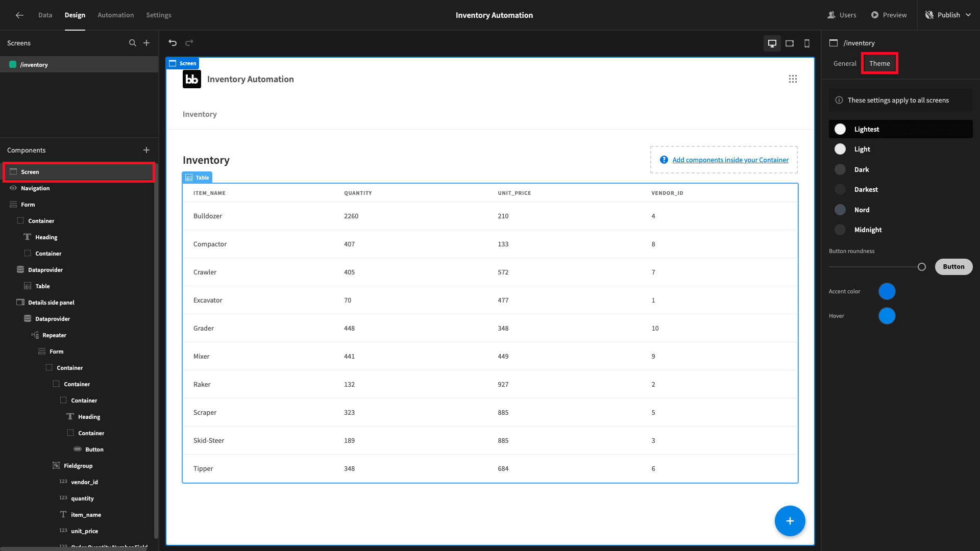The height and width of the screenshot is (551, 980).
Task: Click the Preview play button
Action: tap(889, 15)
